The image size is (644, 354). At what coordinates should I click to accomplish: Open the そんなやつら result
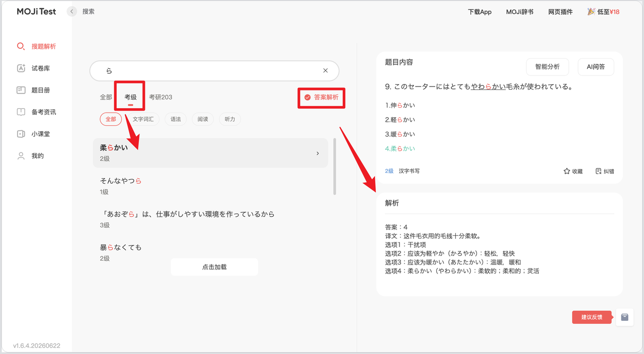tap(210, 186)
